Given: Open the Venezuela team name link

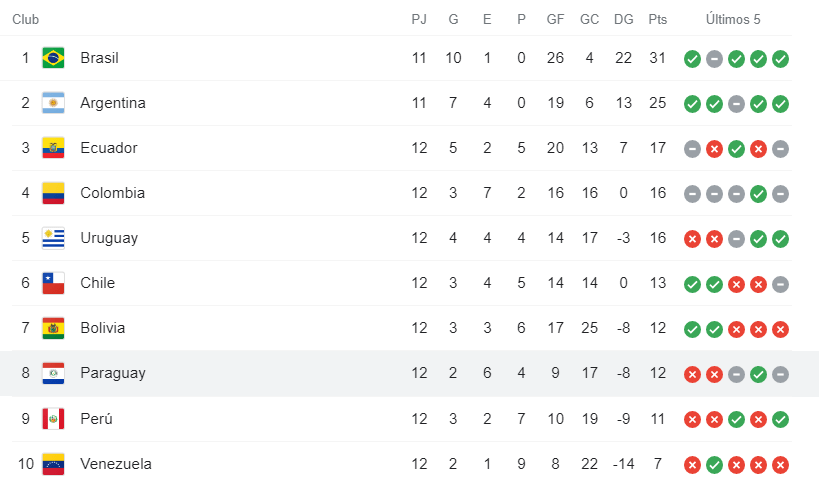Looking at the screenshot, I should tap(116, 463).
